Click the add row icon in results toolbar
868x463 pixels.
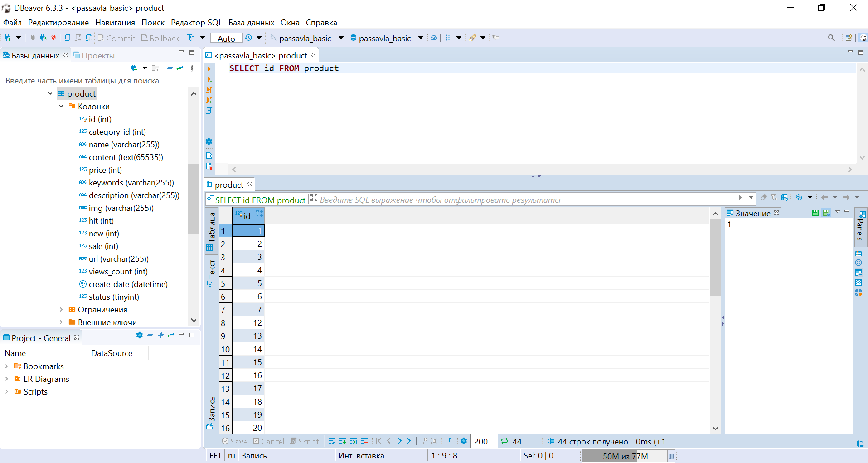pos(343,441)
